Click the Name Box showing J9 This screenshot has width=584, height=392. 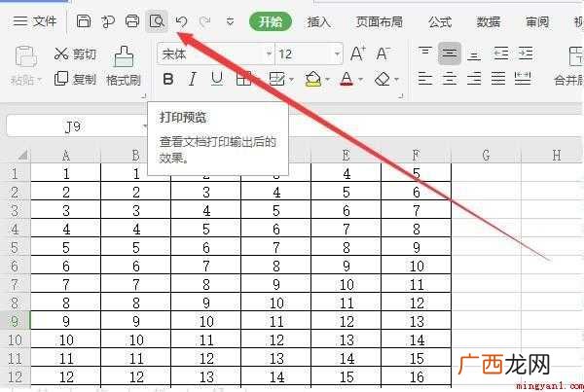tap(73, 126)
